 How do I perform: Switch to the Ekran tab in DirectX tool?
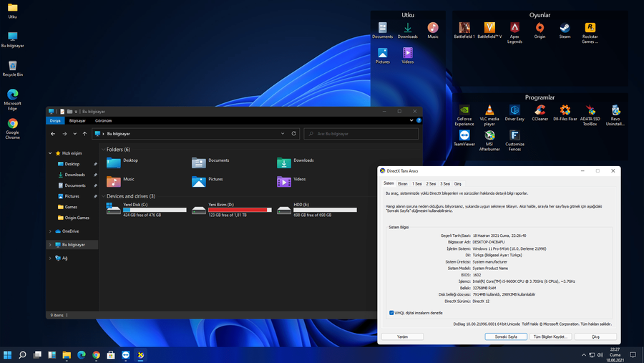coord(403,184)
